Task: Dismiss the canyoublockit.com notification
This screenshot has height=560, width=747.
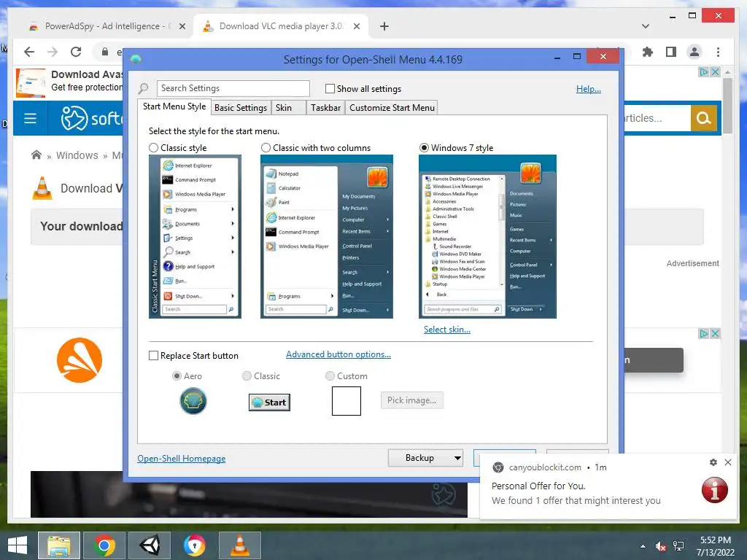Action: (728, 462)
